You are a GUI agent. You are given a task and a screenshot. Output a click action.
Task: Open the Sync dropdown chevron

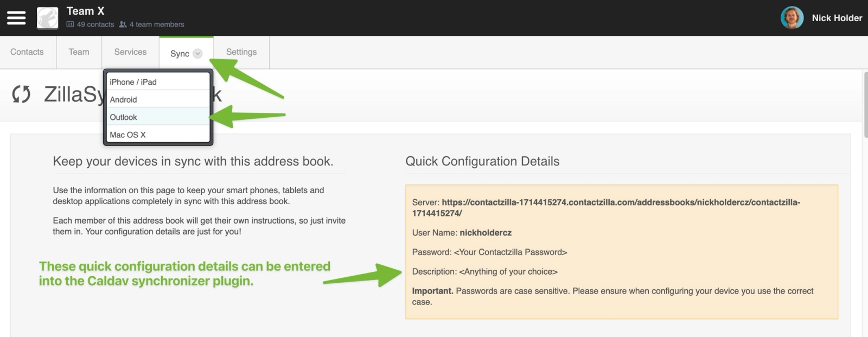[197, 54]
